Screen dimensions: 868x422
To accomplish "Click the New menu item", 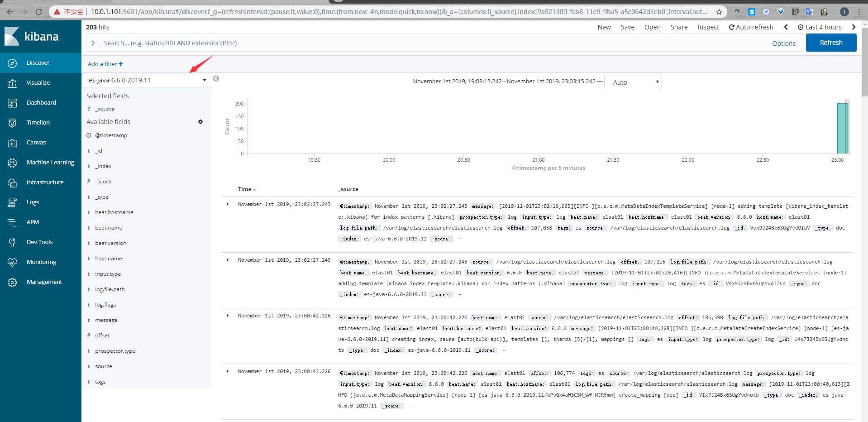I will click(x=604, y=27).
